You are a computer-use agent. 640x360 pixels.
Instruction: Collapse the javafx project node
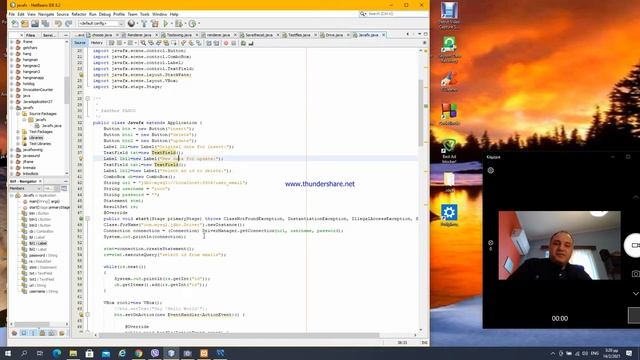click(12, 108)
